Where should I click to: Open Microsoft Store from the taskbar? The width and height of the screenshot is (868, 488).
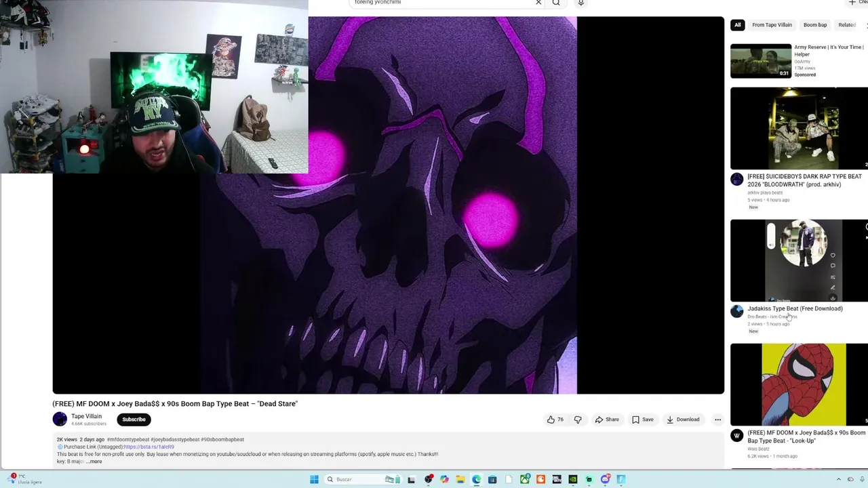(x=492, y=479)
